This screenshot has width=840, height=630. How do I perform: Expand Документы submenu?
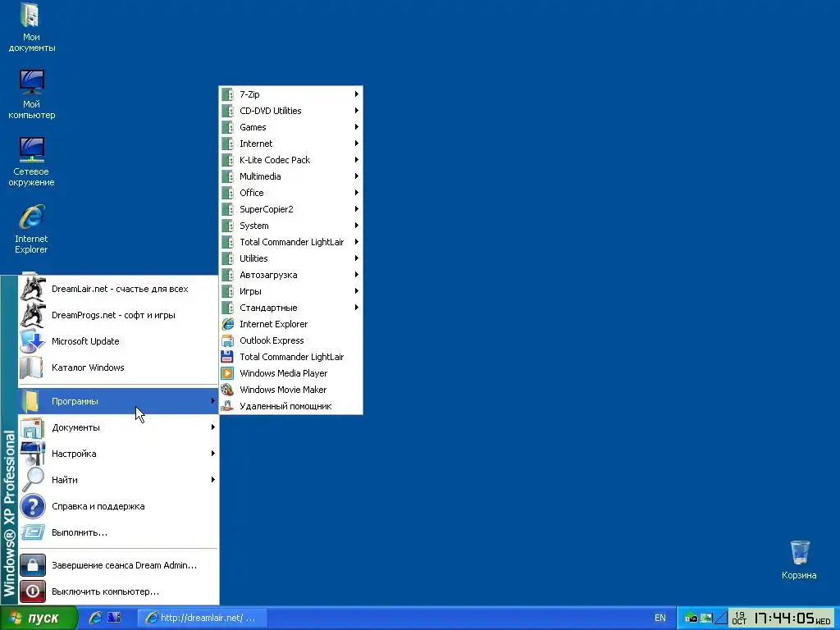click(x=118, y=427)
